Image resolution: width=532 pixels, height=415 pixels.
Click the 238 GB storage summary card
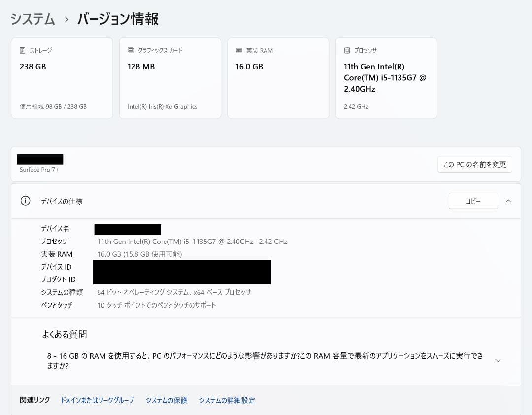coord(62,78)
